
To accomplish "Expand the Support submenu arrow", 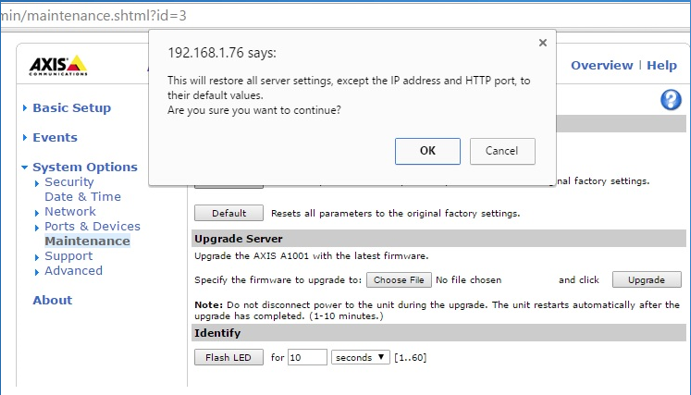I will pyautogui.click(x=37, y=257).
